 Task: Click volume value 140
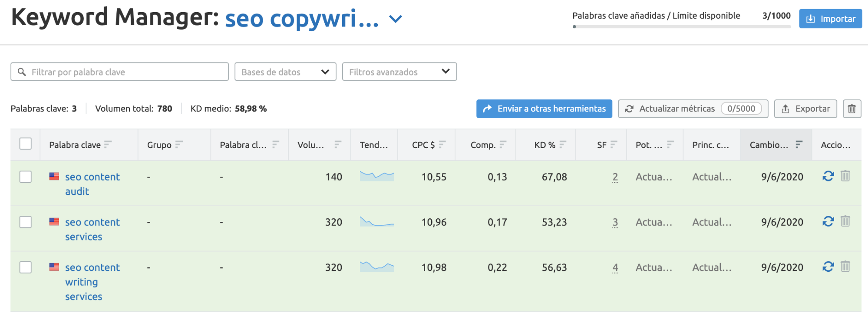333,177
